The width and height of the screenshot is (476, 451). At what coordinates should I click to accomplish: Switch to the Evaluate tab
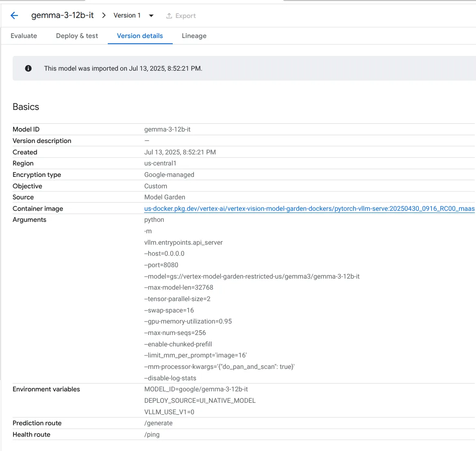click(x=24, y=36)
